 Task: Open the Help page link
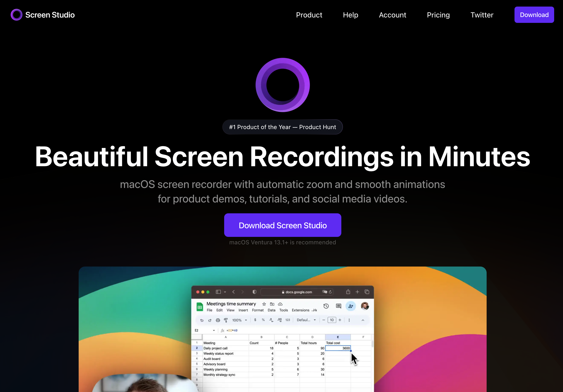350,15
